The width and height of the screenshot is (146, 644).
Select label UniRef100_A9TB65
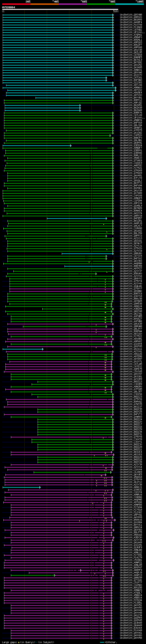click(131, 302)
